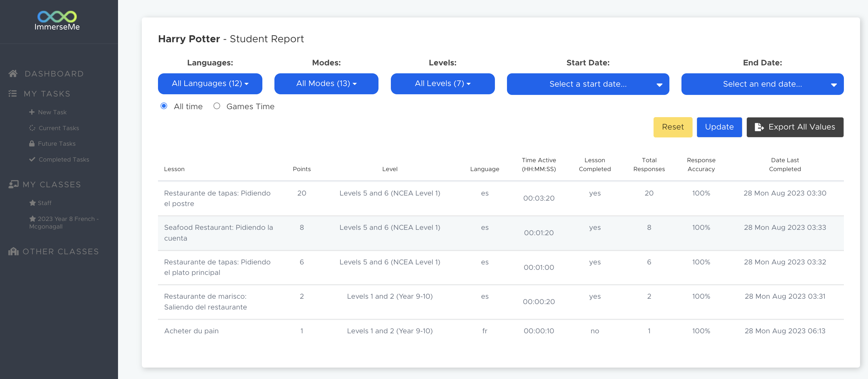Image resolution: width=868 pixels, height=379 pixels.
Task: Click the My Tasks list icon
Action: click(x=12, y=93)
